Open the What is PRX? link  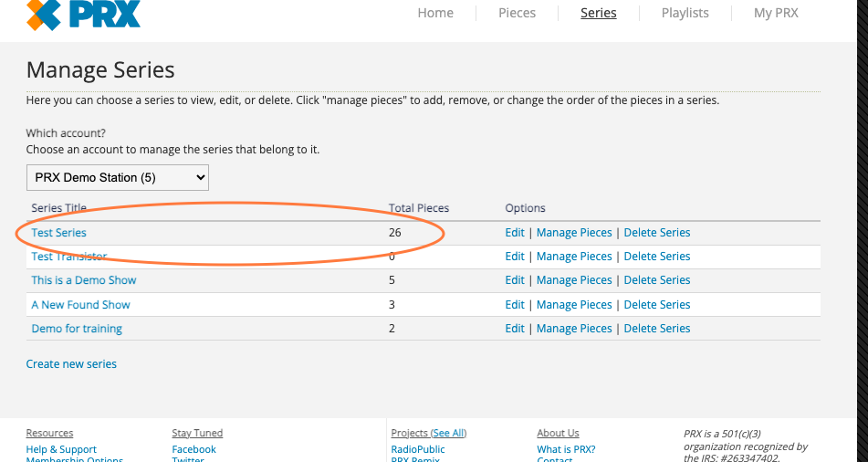pos(566,449)
